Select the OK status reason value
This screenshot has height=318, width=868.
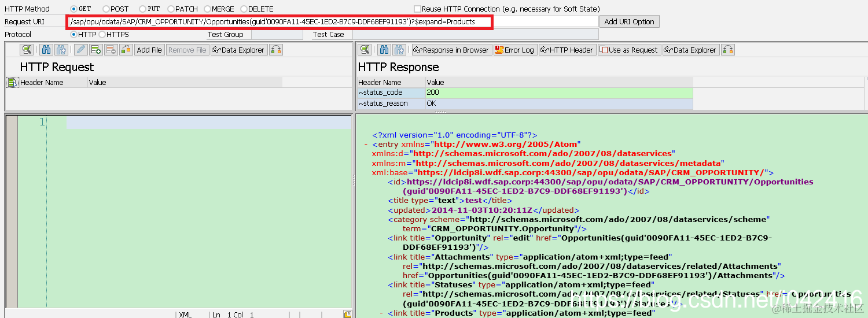tap(559, 103)
